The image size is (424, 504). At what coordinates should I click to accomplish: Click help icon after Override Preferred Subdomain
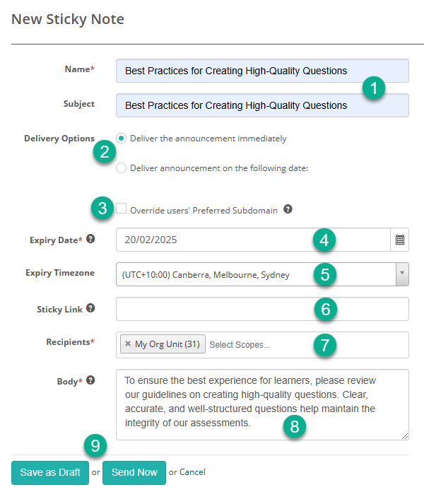tap(288, 209)
